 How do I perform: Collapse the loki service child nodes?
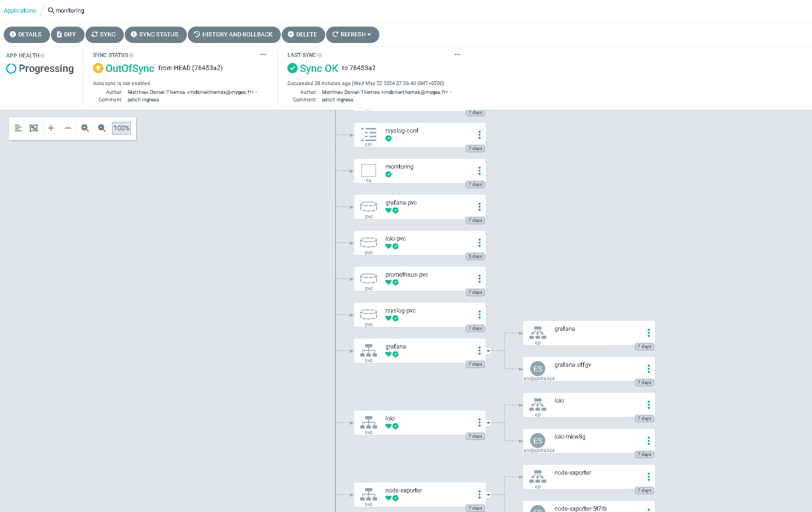488,423
